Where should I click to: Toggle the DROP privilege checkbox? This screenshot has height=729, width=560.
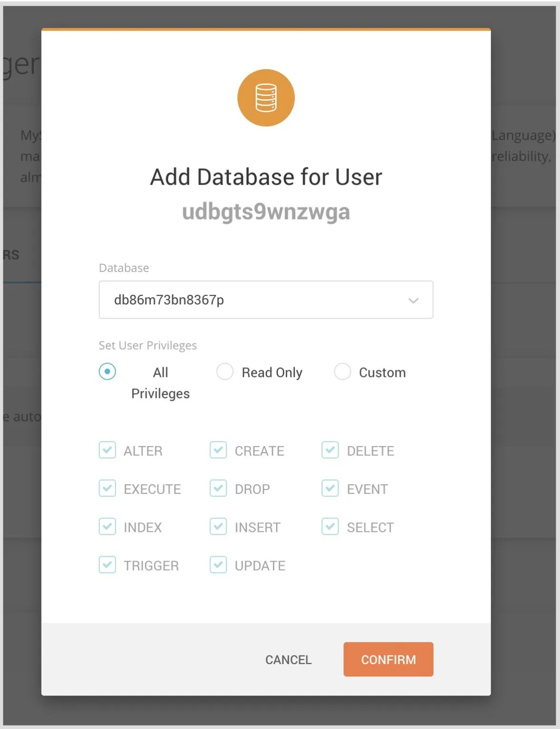pyautogui.click(x=218, y=489)
